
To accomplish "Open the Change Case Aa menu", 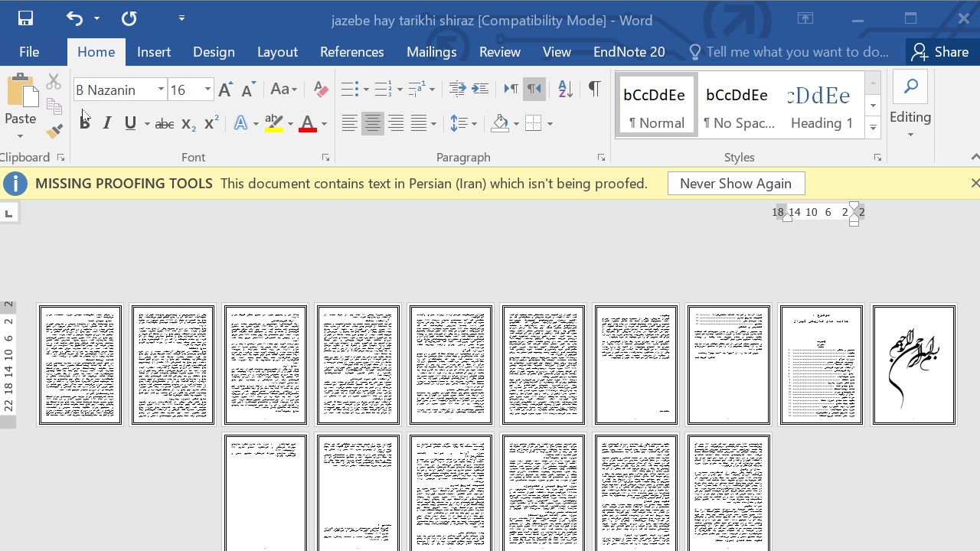I will (283, 90).
